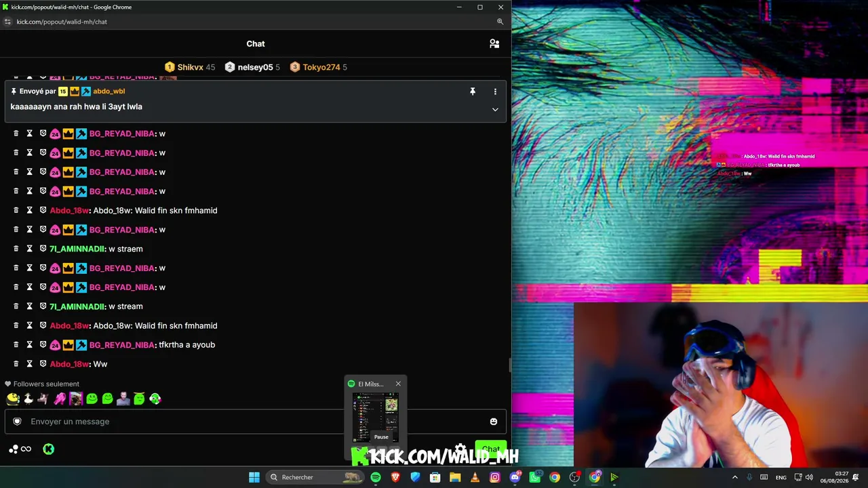
Task: Open abdo_wbl profile from pinned message
Action: (x=108, y=91)
